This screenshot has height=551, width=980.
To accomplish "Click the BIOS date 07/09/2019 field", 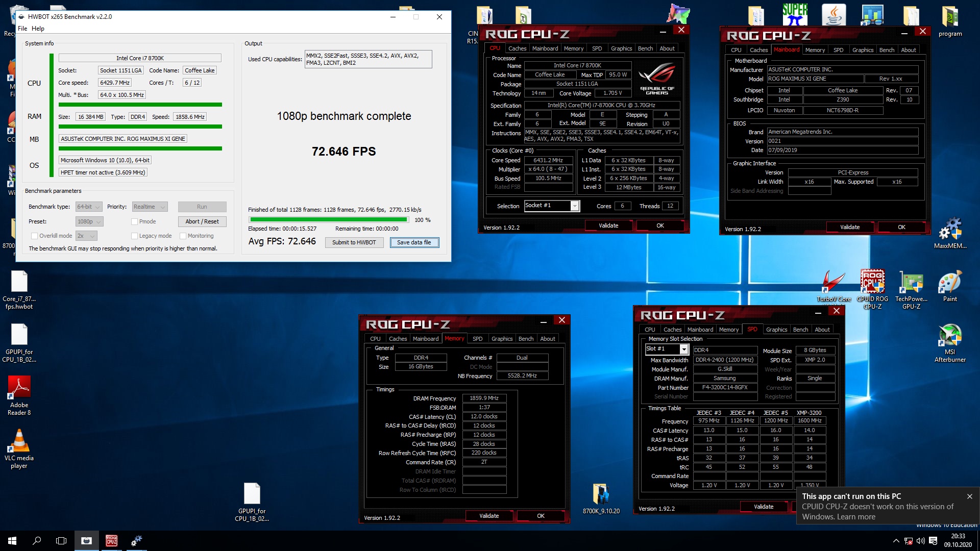I will click(843, 151).
